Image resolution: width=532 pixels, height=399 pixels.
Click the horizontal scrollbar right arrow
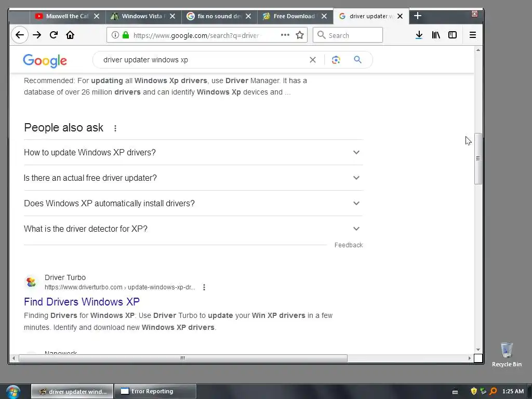(x=470, y=358)
